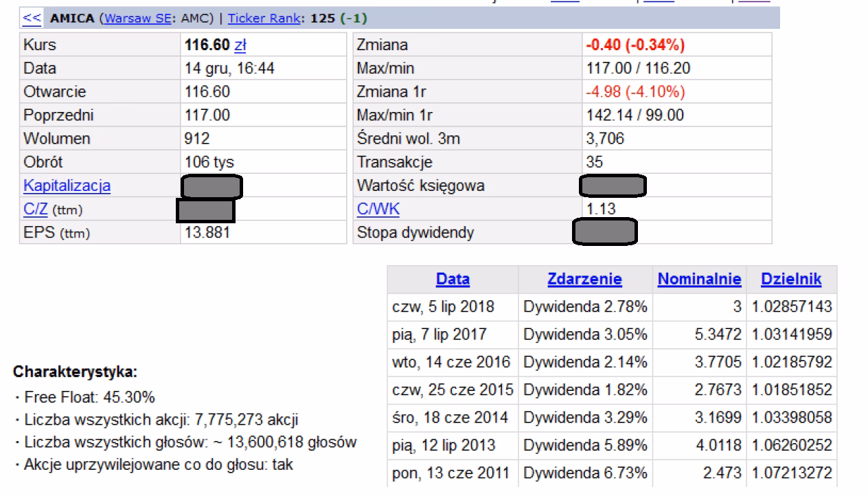
Task: Sort dividend table by Data column
Action: pos(453,280)
